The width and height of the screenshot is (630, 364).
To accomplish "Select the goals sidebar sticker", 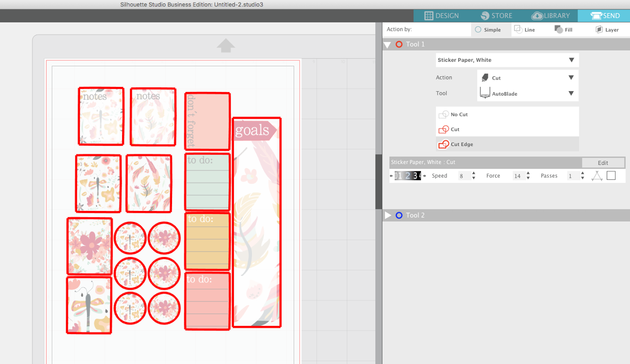I will coord(257,222).
